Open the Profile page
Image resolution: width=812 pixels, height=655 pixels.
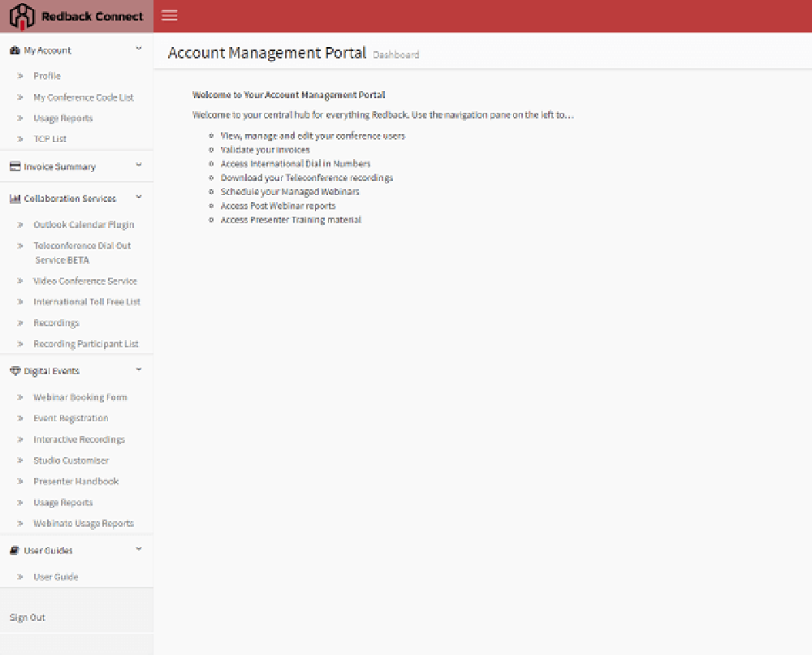tap(47, 75)
